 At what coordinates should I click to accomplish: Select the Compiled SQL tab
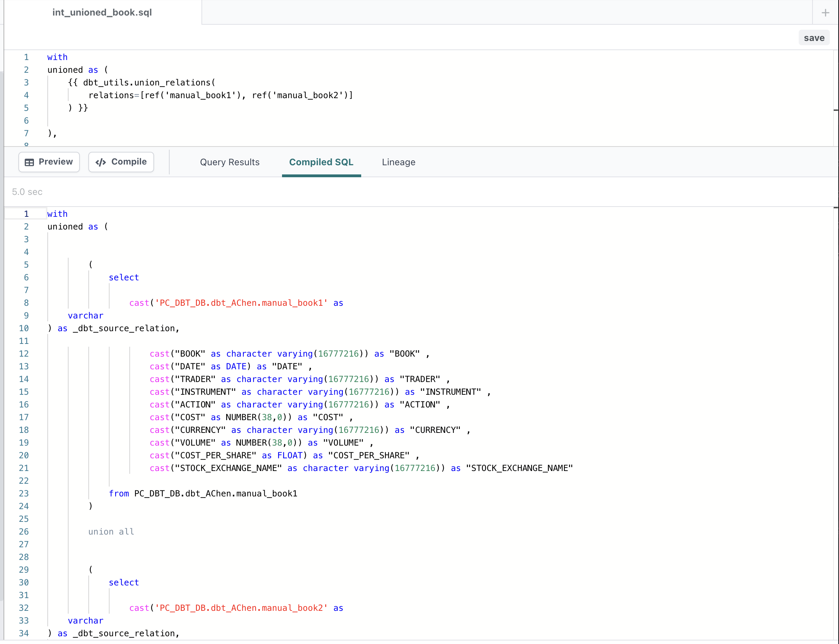click(321, 162)
